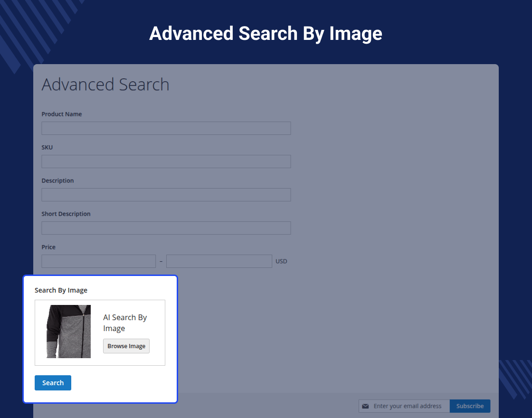Viewport: 532px width, 418px height.
Task: Click the minimum Price input field
Action: [x=98, y=261]
